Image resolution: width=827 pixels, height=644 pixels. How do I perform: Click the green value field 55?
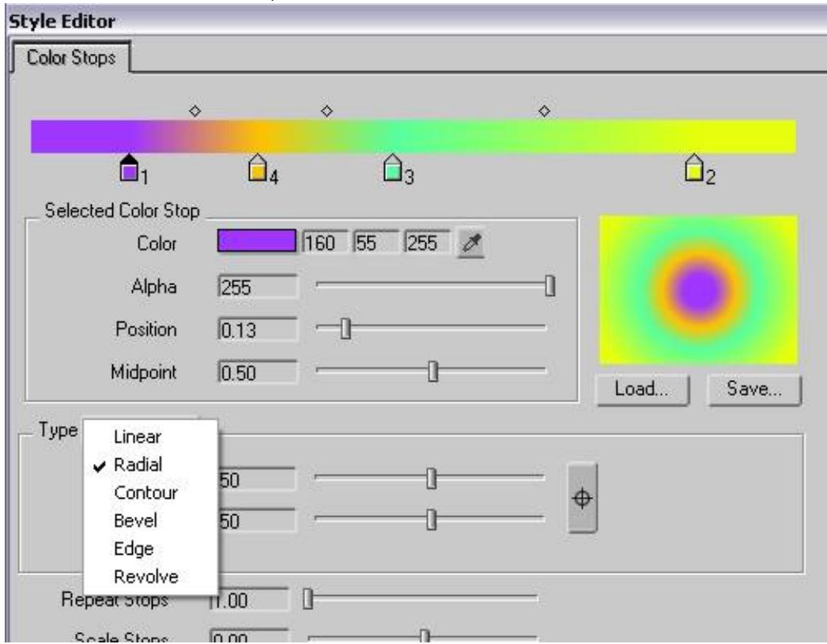click(376, 243)
